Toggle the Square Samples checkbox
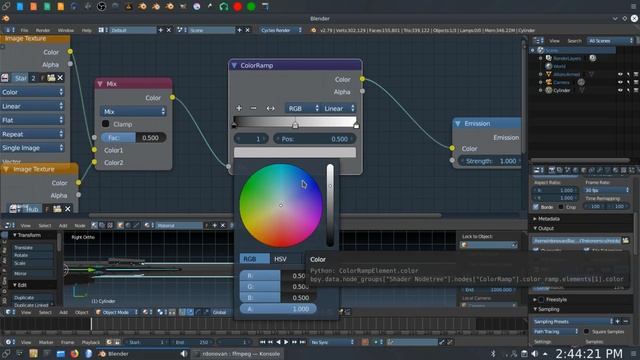Viewport: 640px width, 360px height. pos(587,331)
